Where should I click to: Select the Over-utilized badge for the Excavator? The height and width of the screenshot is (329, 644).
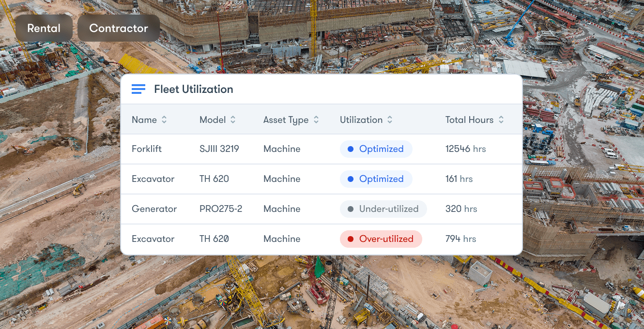tap(381, 239)
